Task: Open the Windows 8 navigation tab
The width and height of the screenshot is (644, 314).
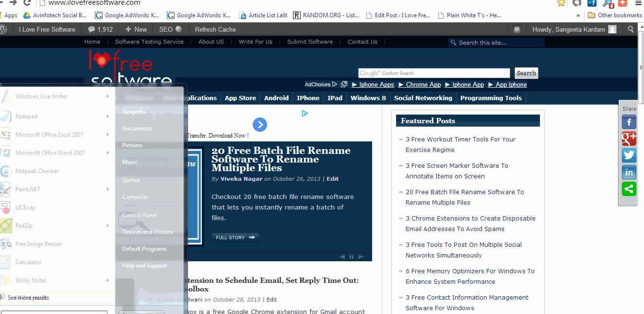Action: [368, 98]
